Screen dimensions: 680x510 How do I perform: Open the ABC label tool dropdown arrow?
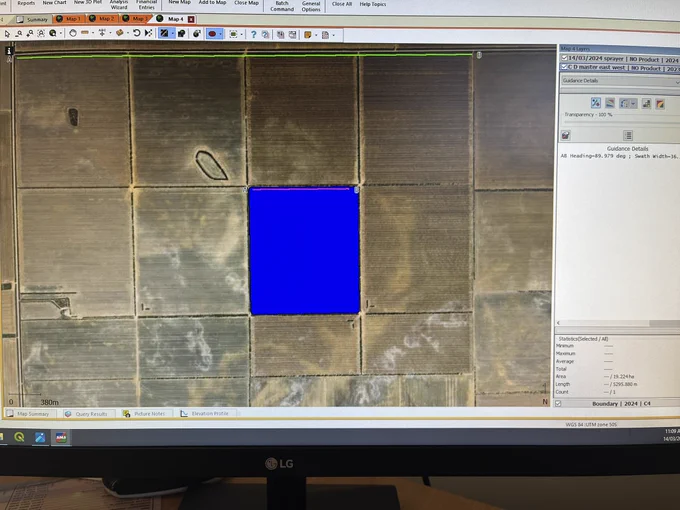point(110,33)
